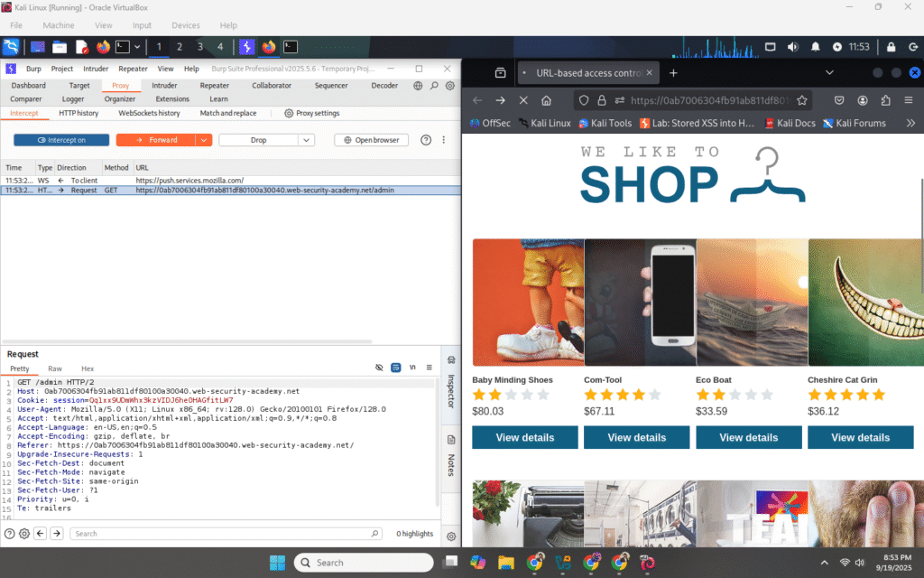Open the Repeater tool tab
Screen dimensions: 924x578
click(x=214, y=86)
